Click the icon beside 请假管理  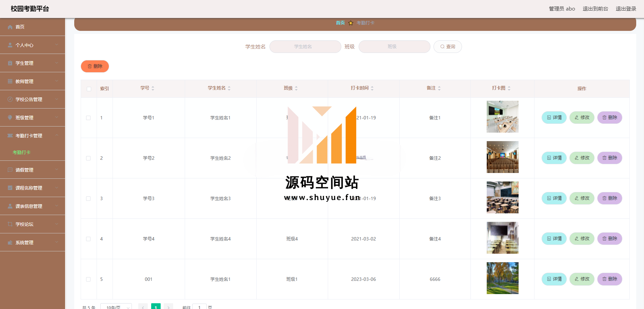(10, 170)
